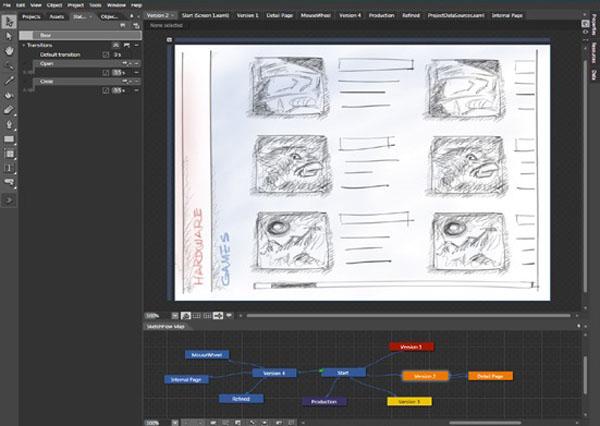Collapse the Transitions section
The width and height of the screenshot is (600, 426).
coord(23,45)
